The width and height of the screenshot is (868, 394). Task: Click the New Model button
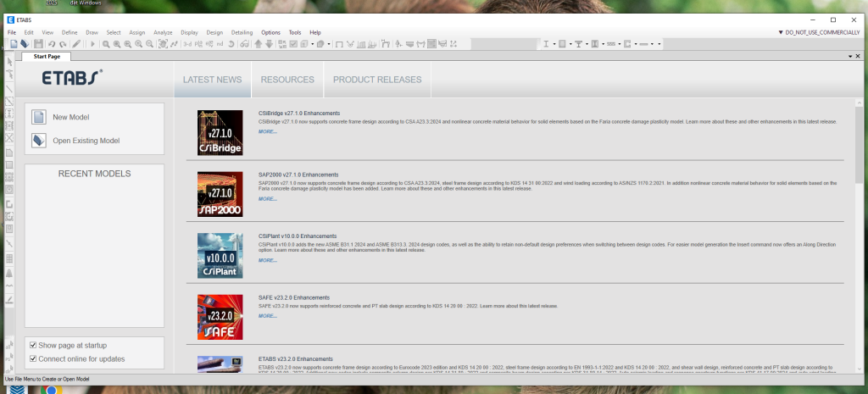coord(71,117)
